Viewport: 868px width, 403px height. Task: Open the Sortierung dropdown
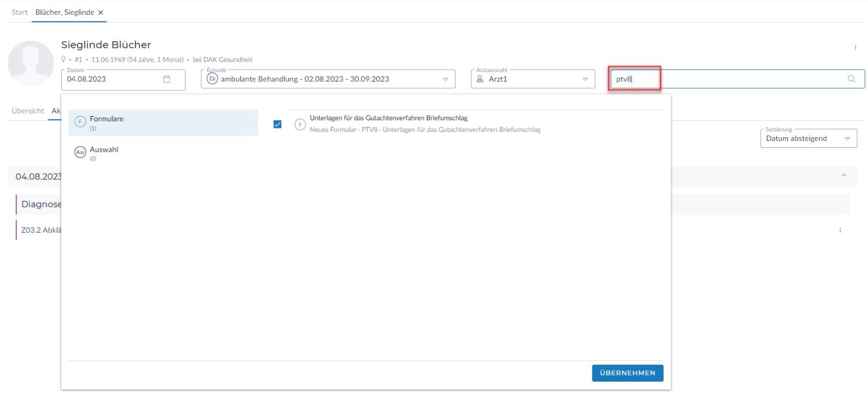click(x=847, y=138)
